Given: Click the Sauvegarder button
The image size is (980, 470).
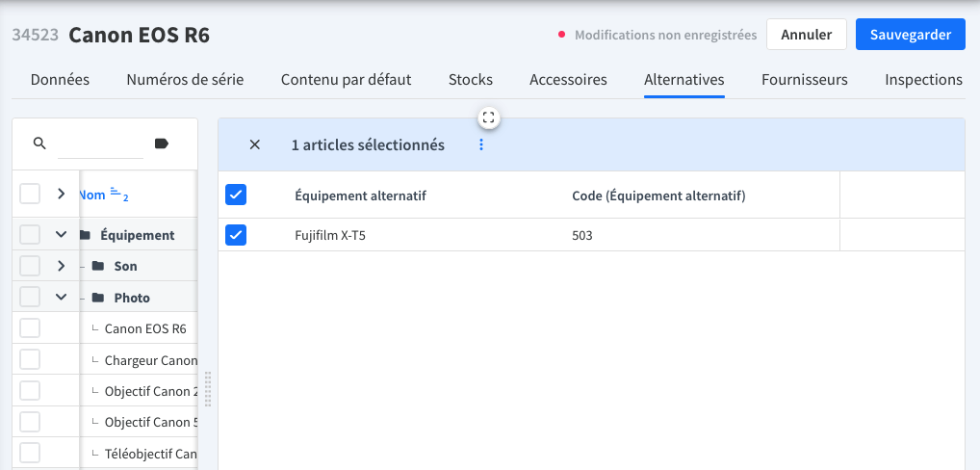Looking at the screenshot, I should point(911,35).
